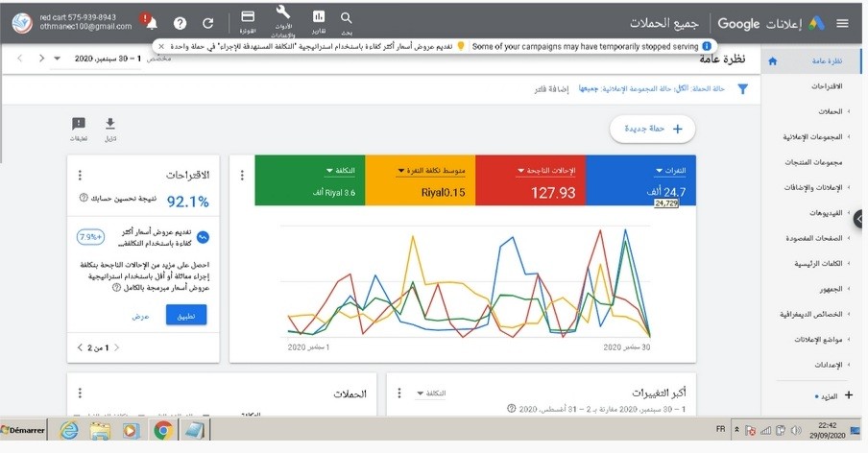Open Internet Explorer from taskbar

[69, 430]
